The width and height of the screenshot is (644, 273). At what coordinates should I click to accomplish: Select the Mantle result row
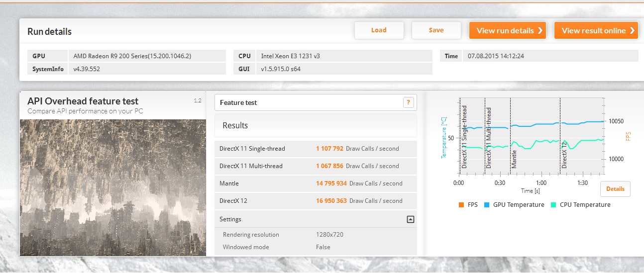click(316, 183)
